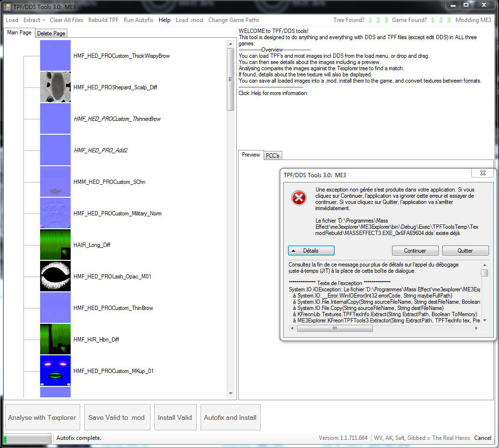
Task: Click texture list scroll down arrow
Action: click(231, 394)
